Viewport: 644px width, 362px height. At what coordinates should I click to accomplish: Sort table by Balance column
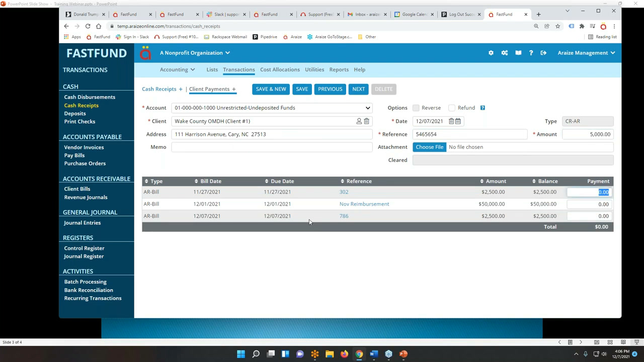click(x=545, y=181)
